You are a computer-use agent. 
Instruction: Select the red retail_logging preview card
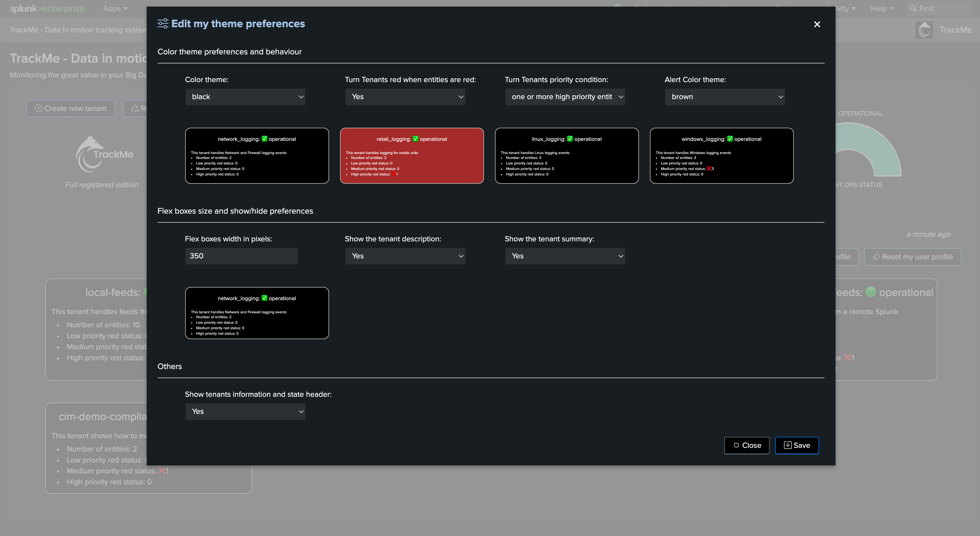click(x=412, y=156)
